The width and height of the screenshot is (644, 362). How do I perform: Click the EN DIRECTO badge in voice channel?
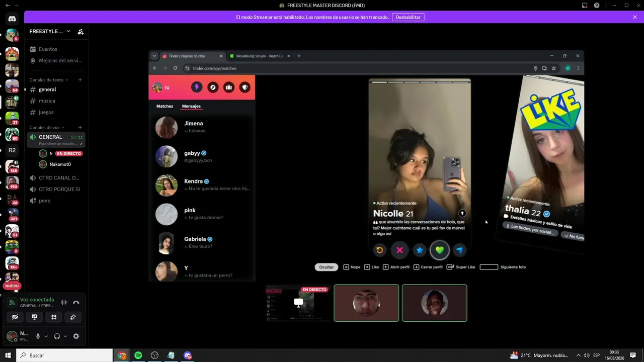click(x=68, y=153)
